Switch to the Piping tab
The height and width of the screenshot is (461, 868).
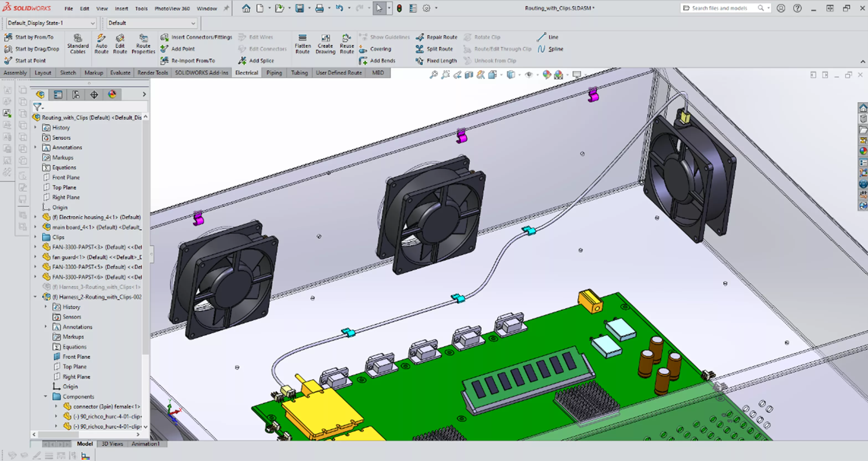pos(274,73)
